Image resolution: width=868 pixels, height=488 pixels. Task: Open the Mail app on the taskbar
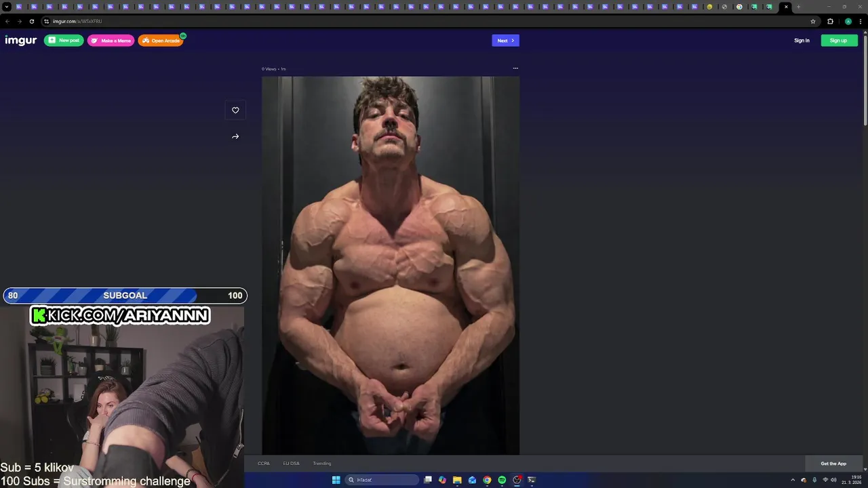[472, 480]
